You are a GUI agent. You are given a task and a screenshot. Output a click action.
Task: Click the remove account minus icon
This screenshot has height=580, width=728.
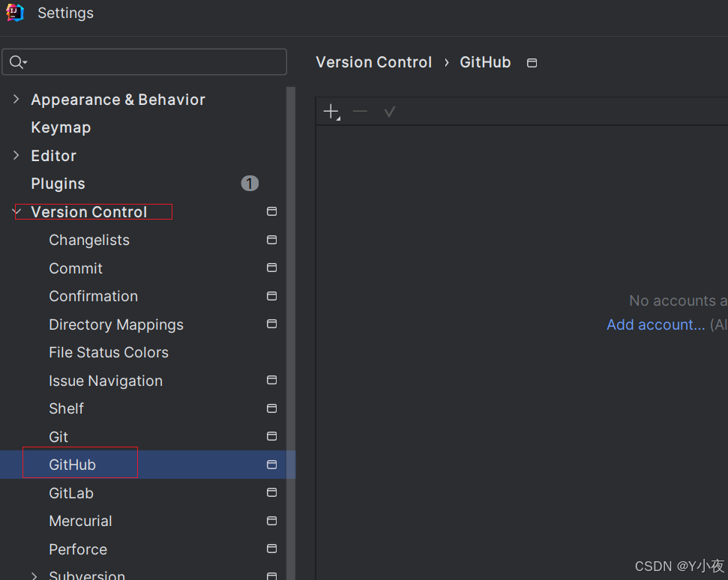pyautogui.click(x=360, y=112)
